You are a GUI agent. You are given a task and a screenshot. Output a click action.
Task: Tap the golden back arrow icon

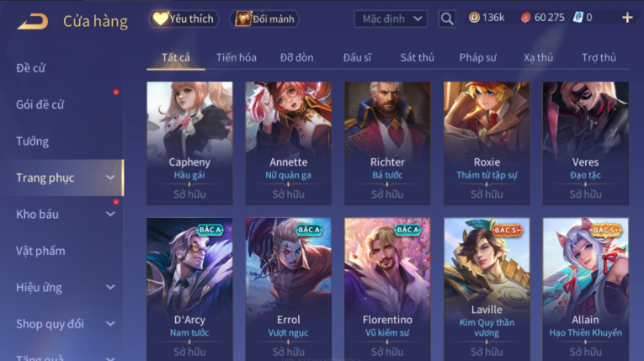tap(33, 21)
